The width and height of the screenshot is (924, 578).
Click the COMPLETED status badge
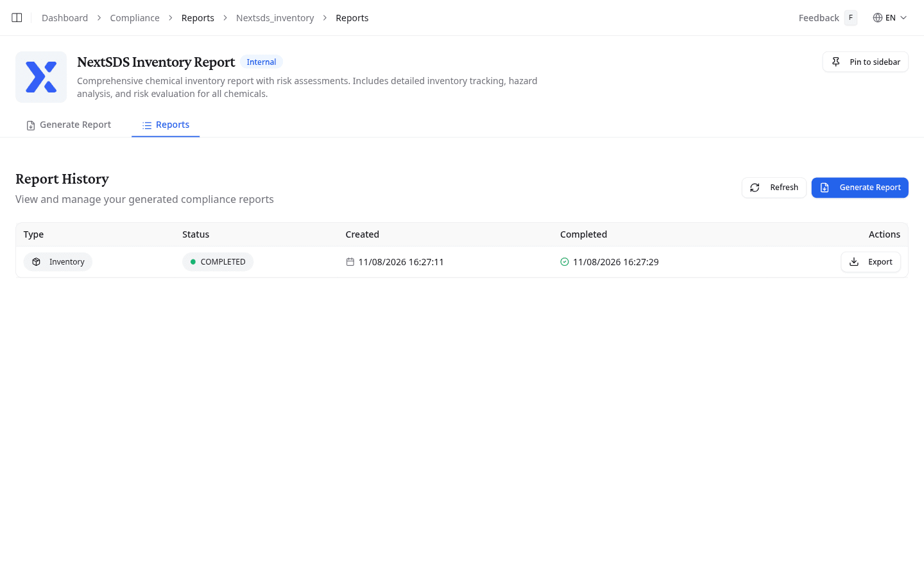218,262
